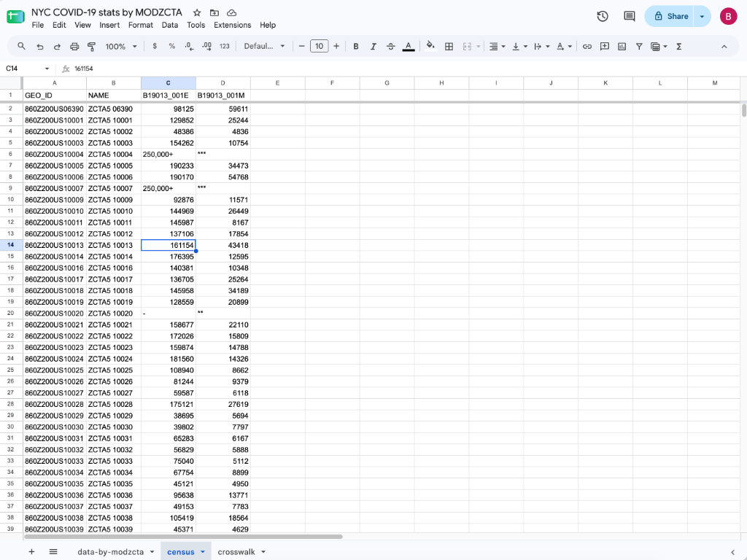Open the Insert menu

tap(109, 25)
